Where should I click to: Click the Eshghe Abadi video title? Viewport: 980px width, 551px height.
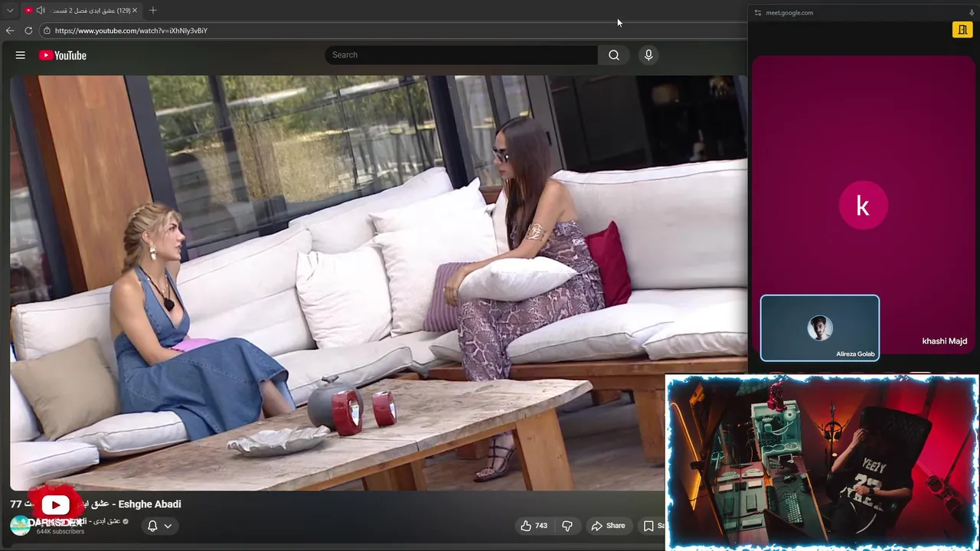pos(96,504)
